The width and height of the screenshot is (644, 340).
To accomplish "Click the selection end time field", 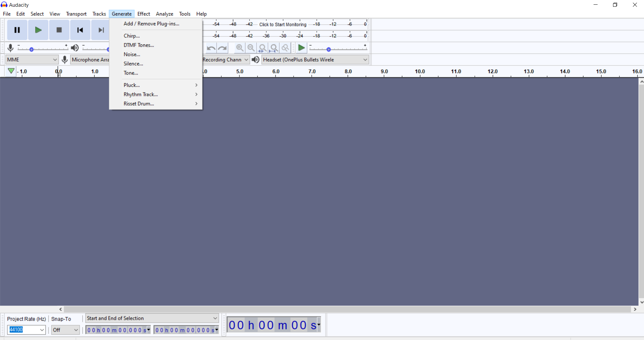I will click(186, 330).
